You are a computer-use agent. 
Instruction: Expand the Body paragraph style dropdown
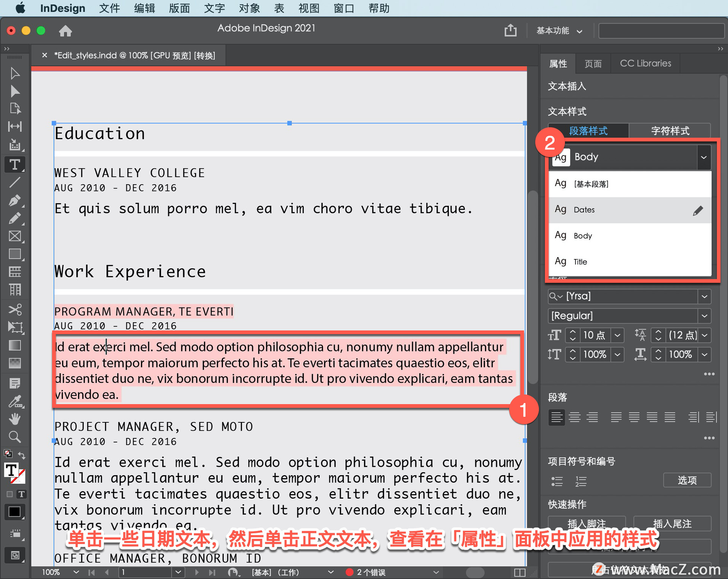[x=704, y=157]
